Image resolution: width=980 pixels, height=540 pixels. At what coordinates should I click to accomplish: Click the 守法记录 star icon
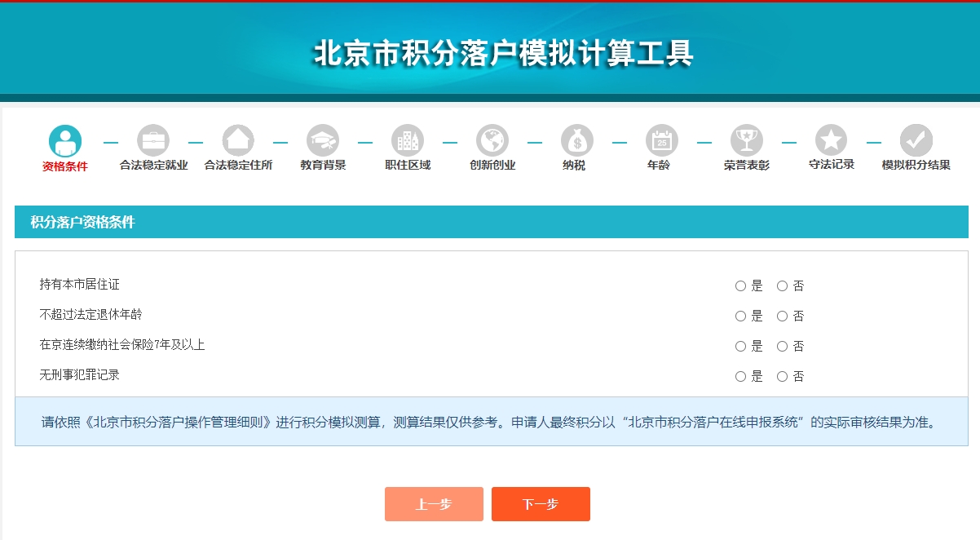tap(831, 141)
